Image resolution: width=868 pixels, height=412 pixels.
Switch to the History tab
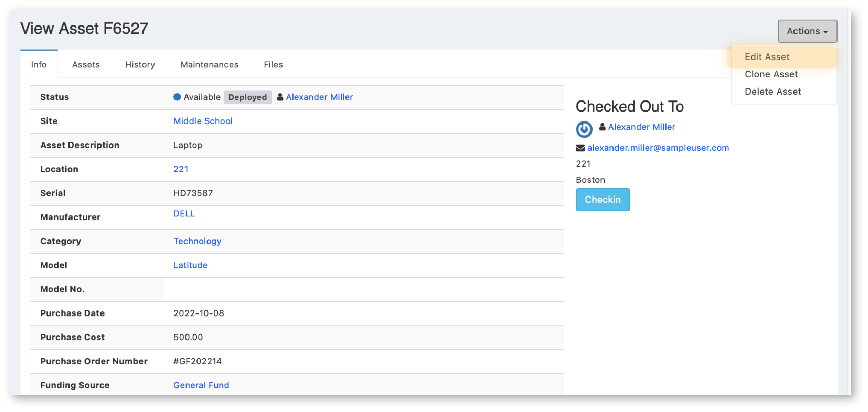pyautogui.click(x=140, y=65)
